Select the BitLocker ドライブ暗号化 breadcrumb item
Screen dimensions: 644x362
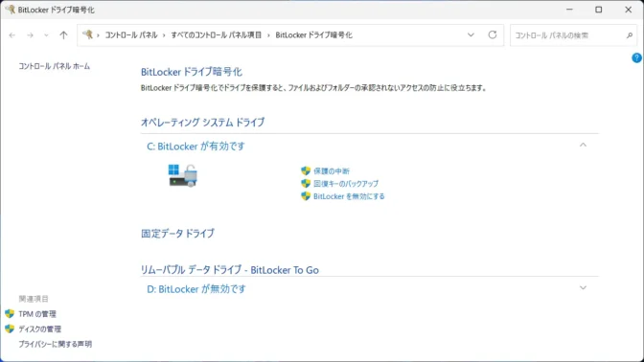coord(313,35)
